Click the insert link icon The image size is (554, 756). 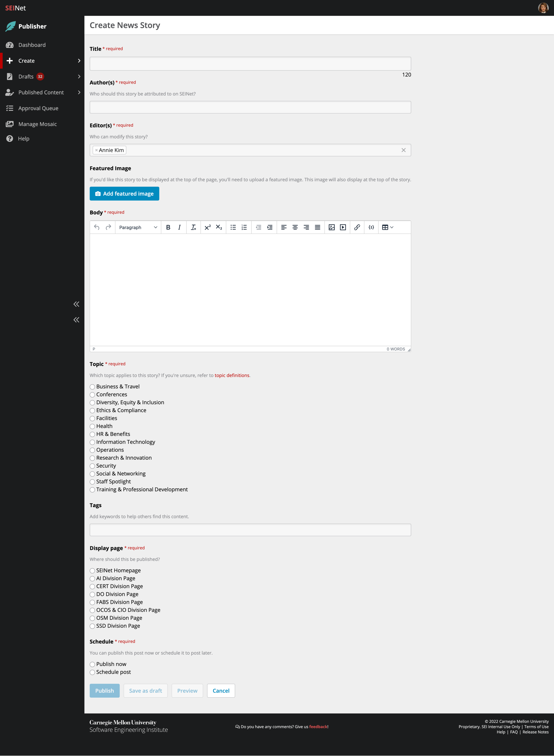coord(356,227)
